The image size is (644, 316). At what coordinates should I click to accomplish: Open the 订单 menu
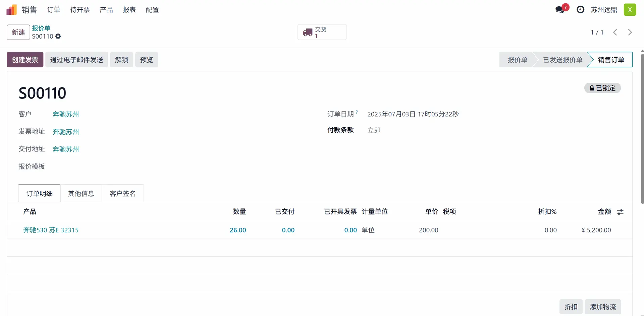click(x=54, y=10)
